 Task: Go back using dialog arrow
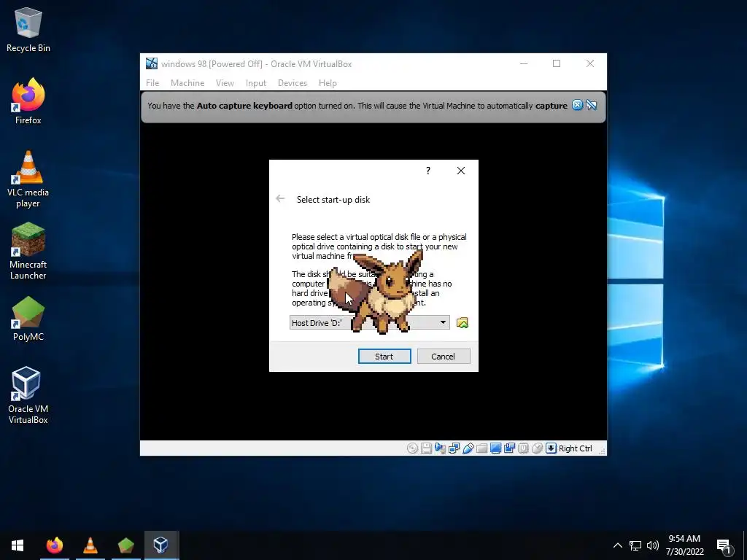pyautogui.click(x=280, y=199)
